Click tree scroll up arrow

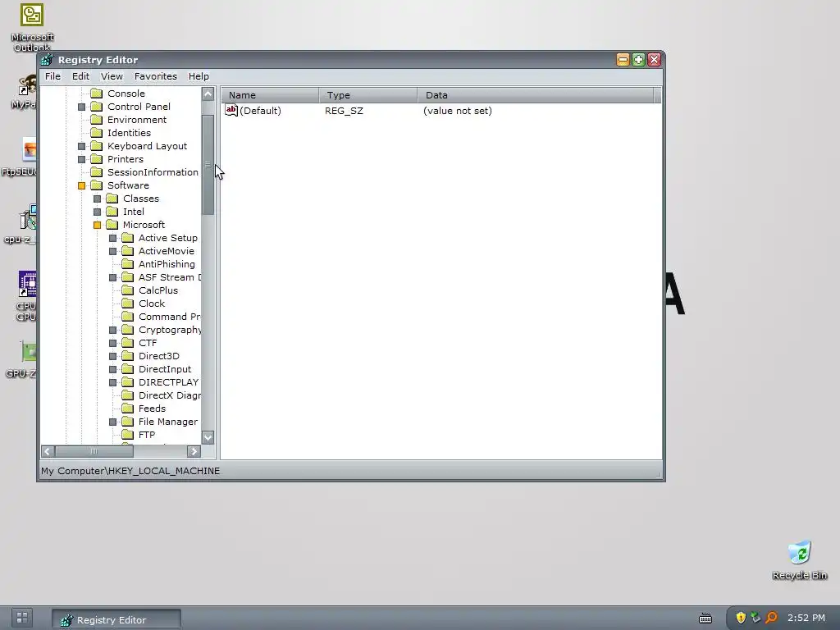pyautogui.click(x=208, y=94)
